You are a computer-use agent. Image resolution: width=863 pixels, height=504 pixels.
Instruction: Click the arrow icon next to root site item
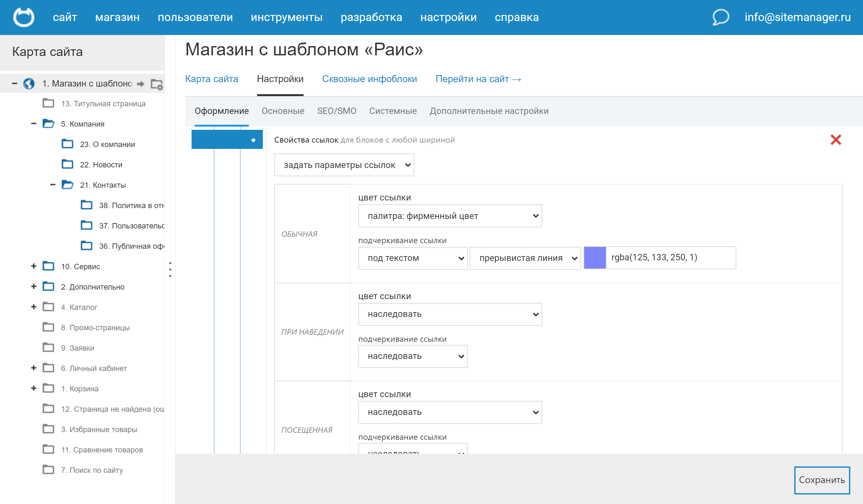point(140,84)
